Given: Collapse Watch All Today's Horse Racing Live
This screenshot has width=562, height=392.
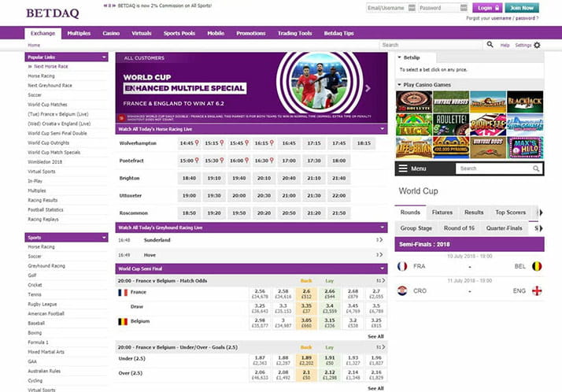Looking at the screenshot, I should (x=382, y=128).
